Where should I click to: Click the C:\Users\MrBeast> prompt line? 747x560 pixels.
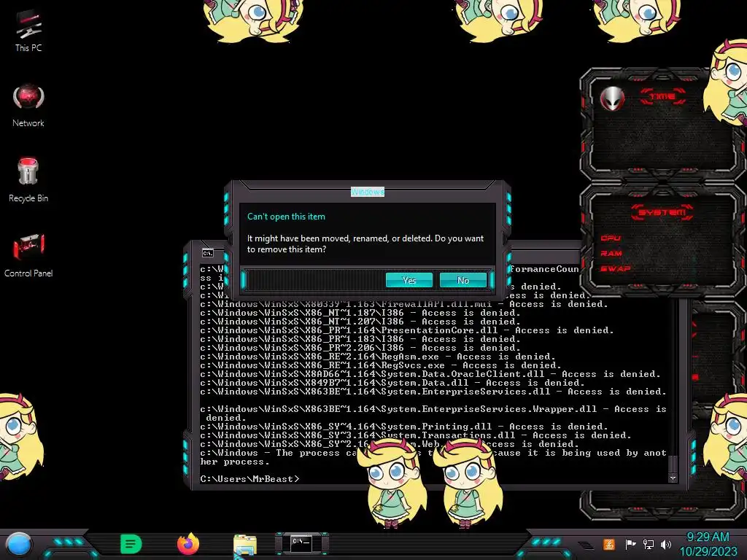point(249,478)
